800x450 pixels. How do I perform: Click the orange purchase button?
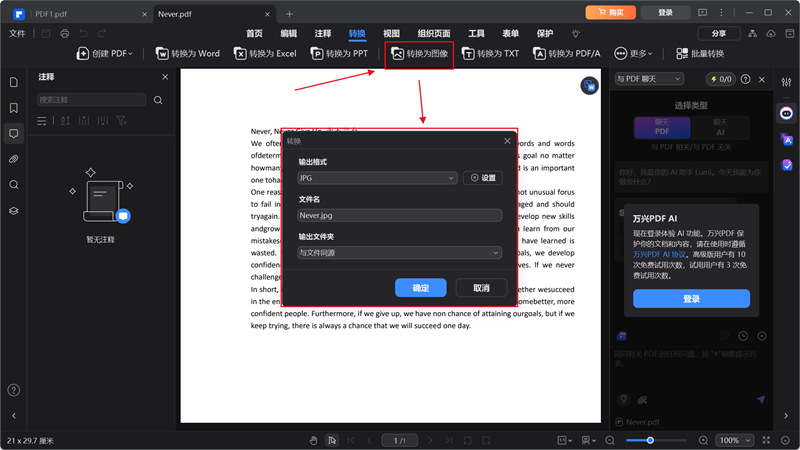(x=611, y=12)
